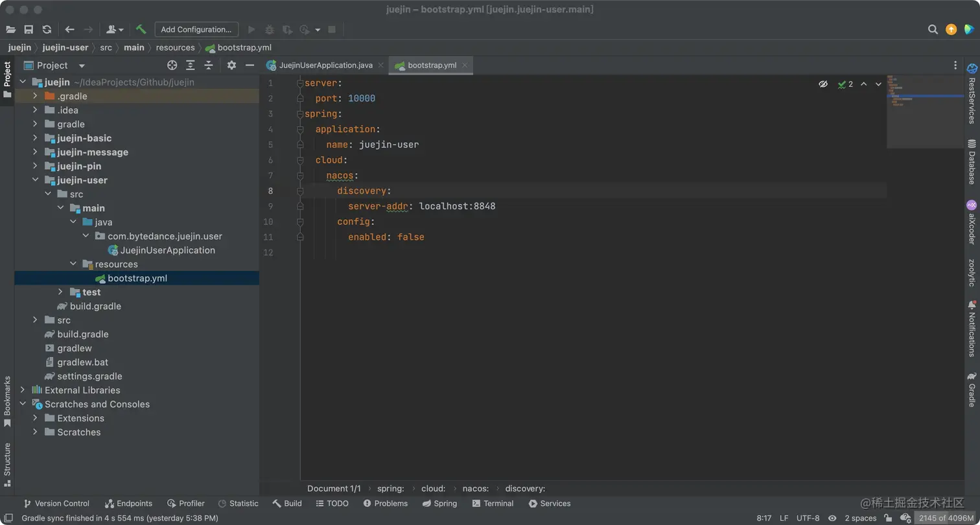Open the Terminal tool window tab

(x=493, y=504)
